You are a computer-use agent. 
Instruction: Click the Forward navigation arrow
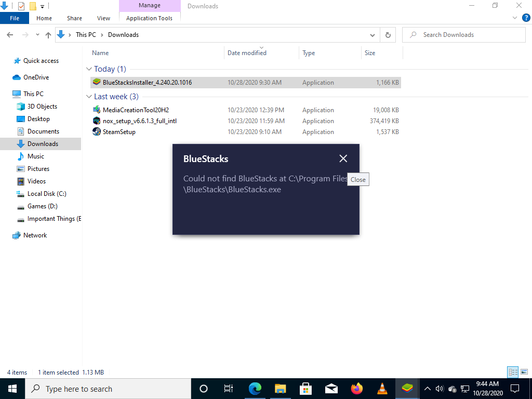coord(25,35)
